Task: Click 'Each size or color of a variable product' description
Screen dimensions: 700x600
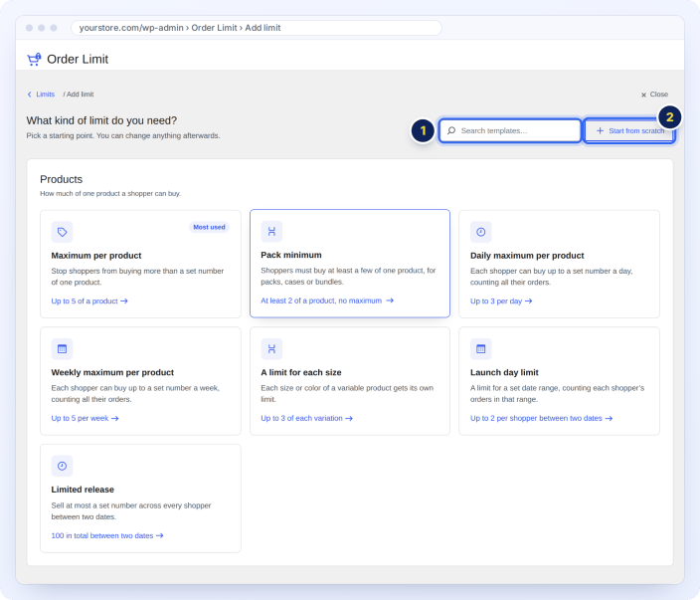Action: click(347, 394)
